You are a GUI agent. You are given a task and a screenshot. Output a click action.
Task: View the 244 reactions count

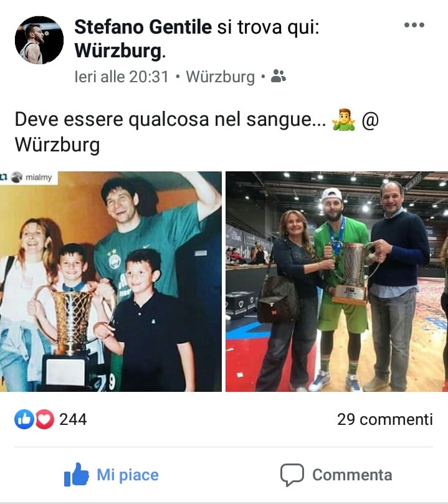coord(73,419)
